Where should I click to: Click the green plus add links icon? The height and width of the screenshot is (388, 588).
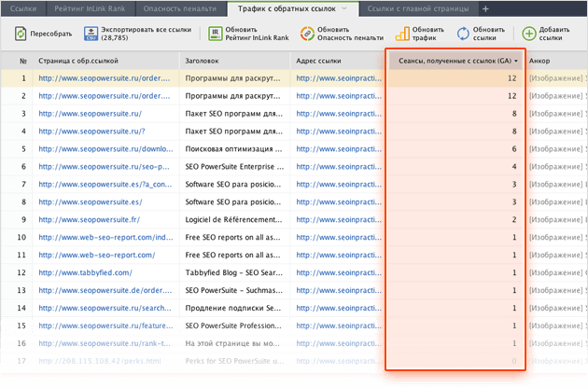529,34
